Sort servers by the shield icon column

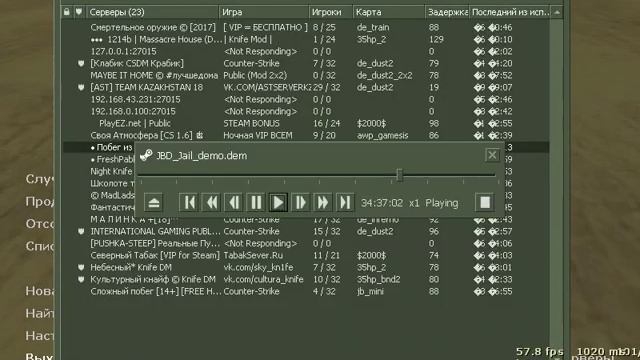click(x=79, y=12)
